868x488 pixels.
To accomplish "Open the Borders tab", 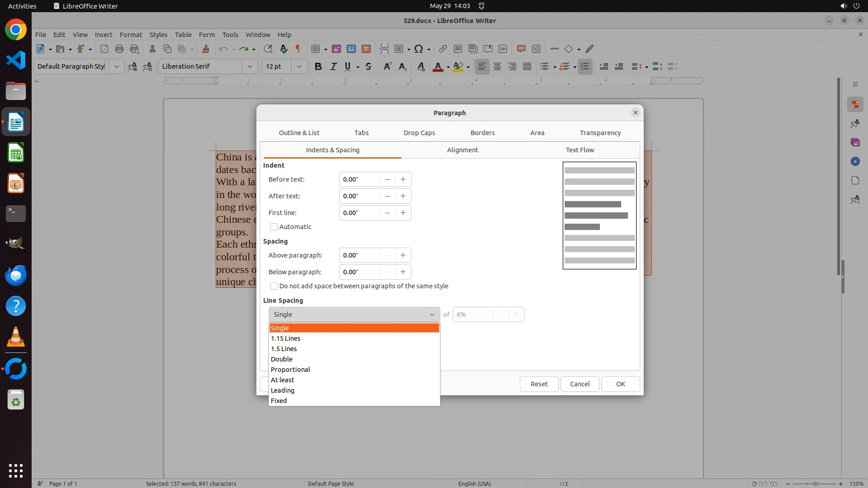I will coord(482,133).
